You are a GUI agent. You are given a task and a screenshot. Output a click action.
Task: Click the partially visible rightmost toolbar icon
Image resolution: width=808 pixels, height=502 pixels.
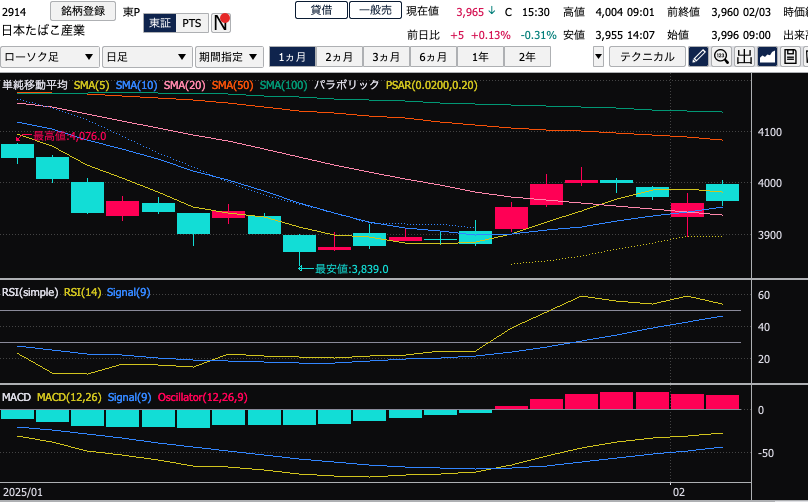[x=804, y=57]
